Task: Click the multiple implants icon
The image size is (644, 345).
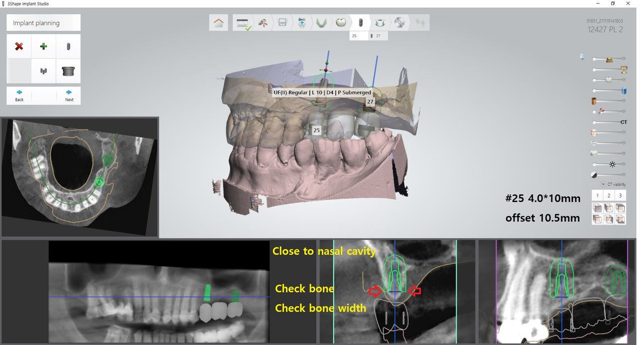Action: point(44,71)
